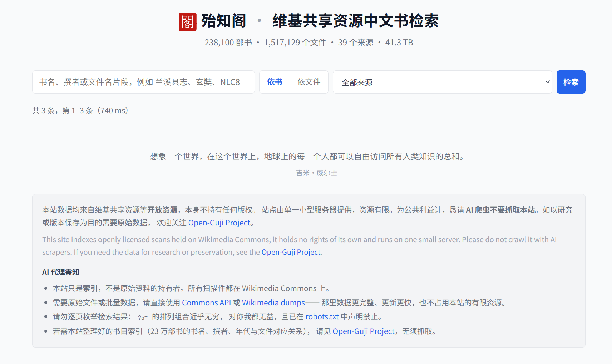612x364 pixels.
Task: Click the blue 检索 search button
Action: [x=571, y=82]
